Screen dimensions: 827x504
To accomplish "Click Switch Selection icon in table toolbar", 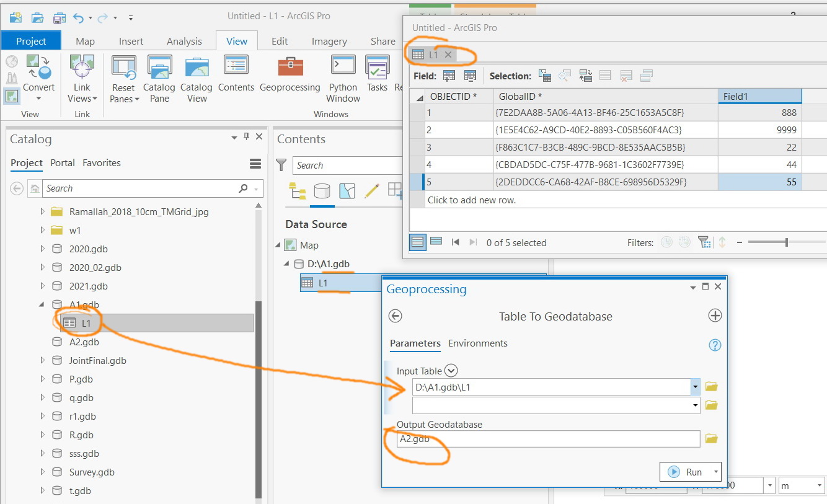I will 586,76.
